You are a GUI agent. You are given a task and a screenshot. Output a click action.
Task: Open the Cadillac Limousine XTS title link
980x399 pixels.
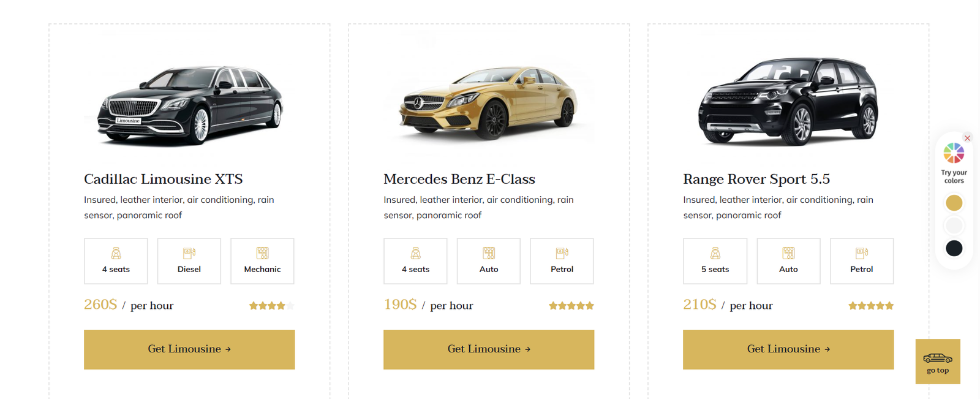pyautogui.click(x=164, y=179)
